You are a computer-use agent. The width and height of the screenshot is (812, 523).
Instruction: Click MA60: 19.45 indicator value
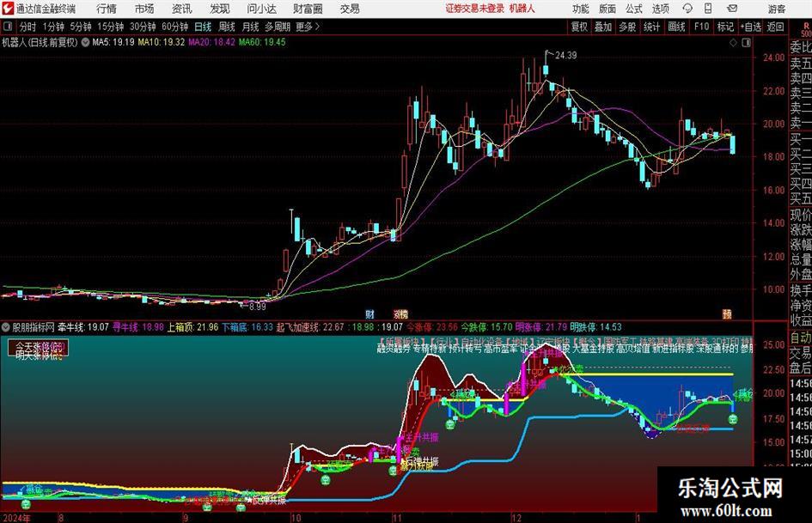262,42
